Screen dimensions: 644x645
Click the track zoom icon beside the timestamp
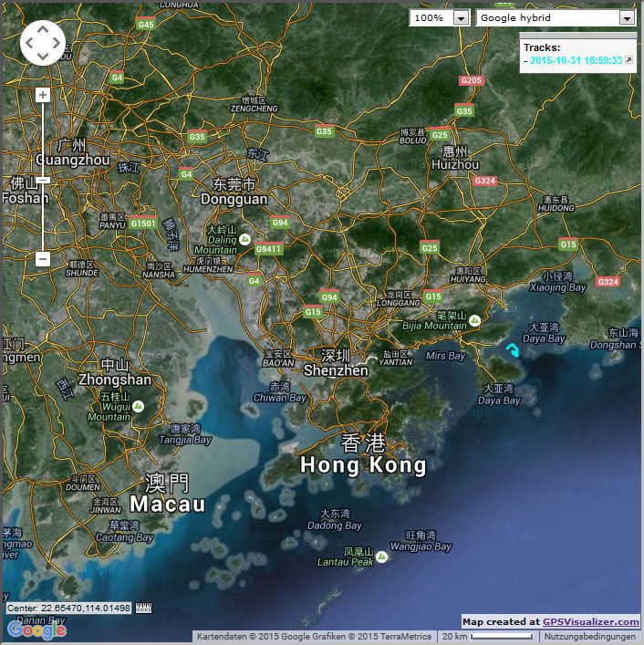pos(628,60)
